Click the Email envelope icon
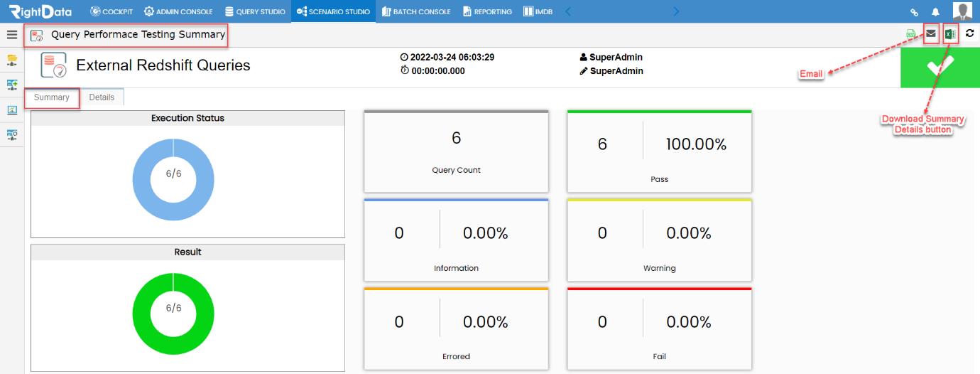This screenshot has height=374, width=980. click(x=930, y=33)
